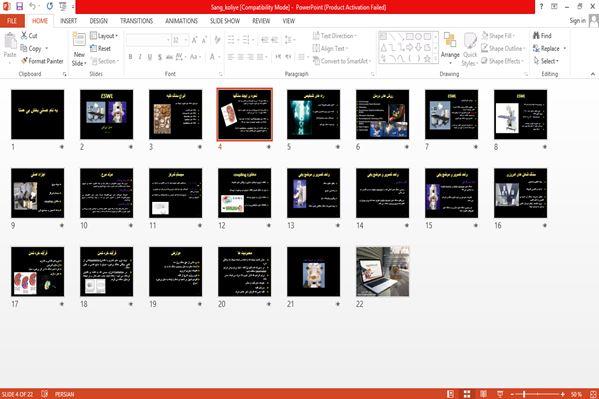Image resolution: width=599 pixels, height=399 pixels.
Task: Open the TRANSITIONS ribbon tab
Action: 136,21
